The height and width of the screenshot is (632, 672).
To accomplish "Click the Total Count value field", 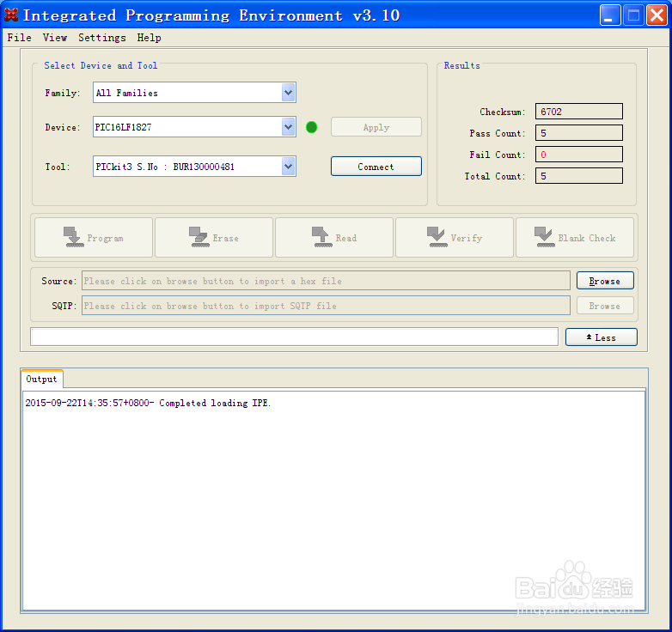I will tap(578, 175).
